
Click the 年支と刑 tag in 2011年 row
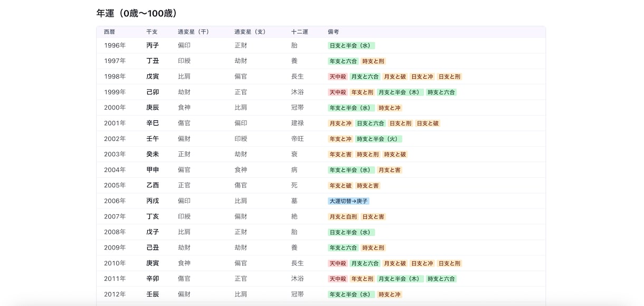point(362,279)
